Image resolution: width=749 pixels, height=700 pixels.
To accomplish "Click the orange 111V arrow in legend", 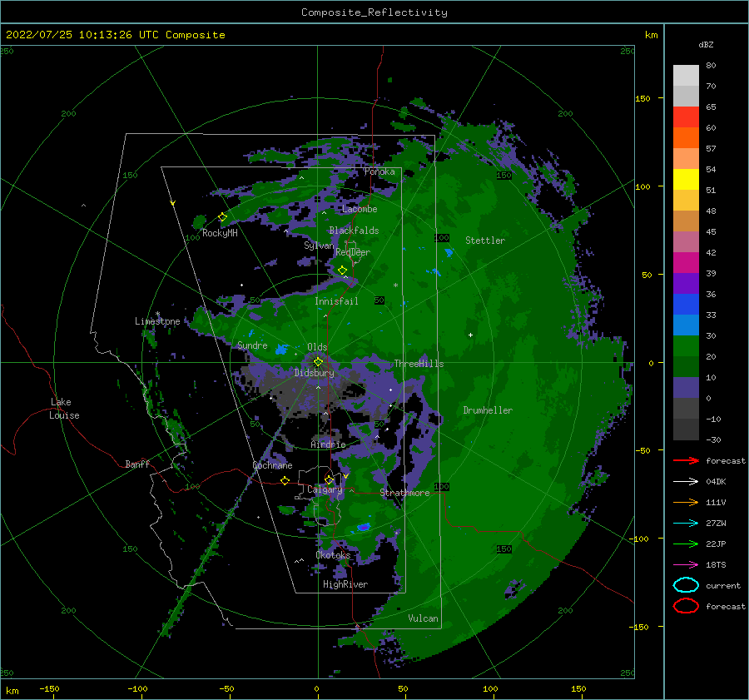I will point(686,502).
